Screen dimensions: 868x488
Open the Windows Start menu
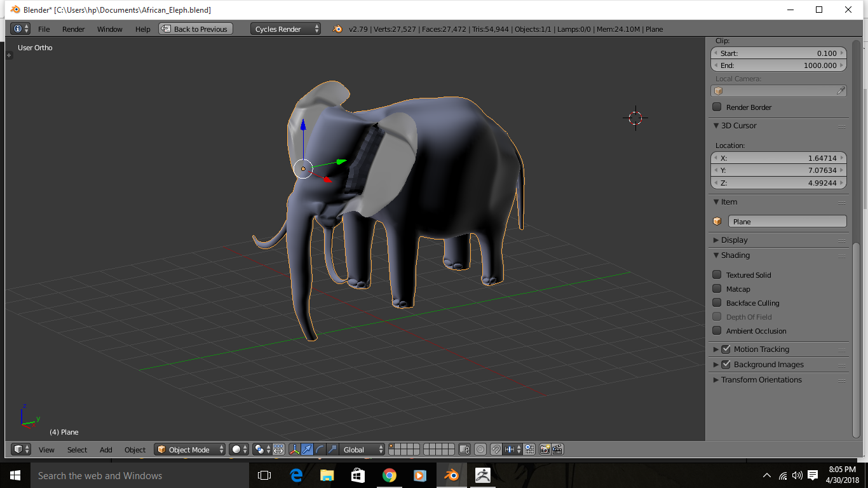[x=15, y=475]
